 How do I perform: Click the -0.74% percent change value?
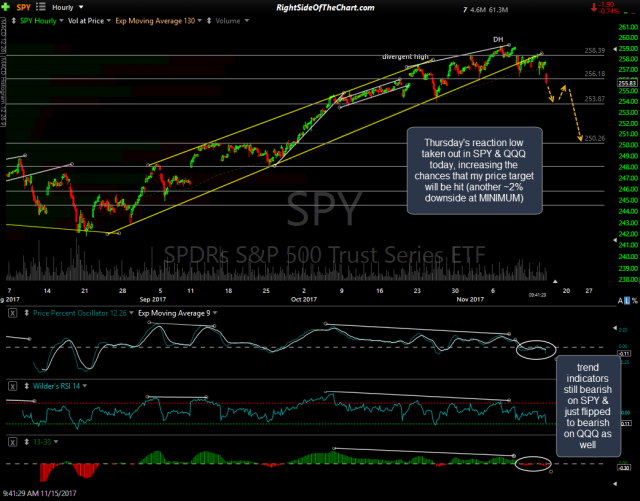coord(610,11)
